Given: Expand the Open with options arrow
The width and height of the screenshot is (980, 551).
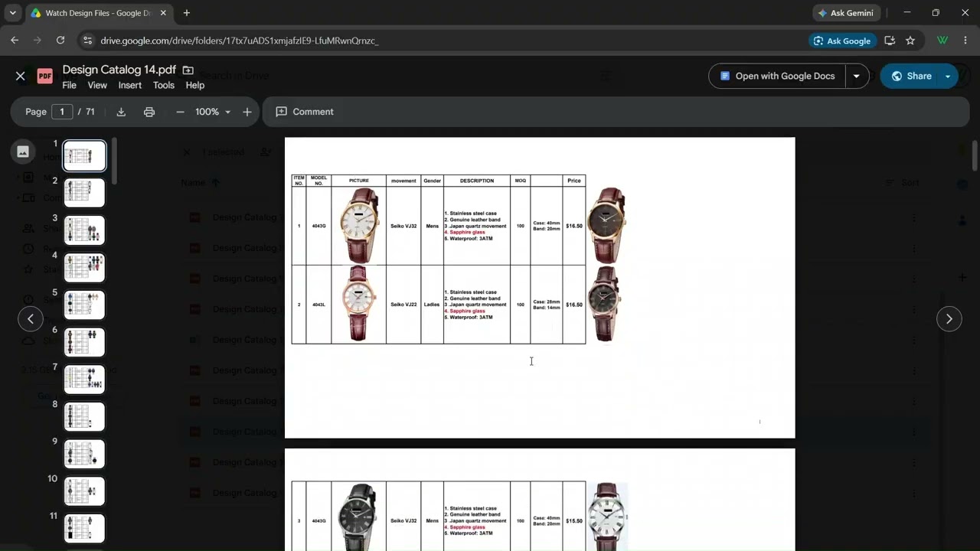Looking at the screenshot, I should [x=857, y=77].
